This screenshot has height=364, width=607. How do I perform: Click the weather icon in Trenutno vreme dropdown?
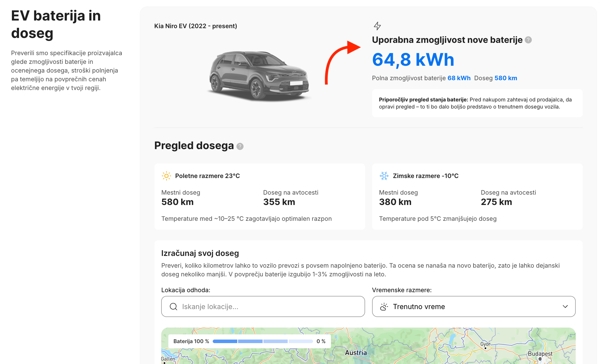(x=384, y=307)
